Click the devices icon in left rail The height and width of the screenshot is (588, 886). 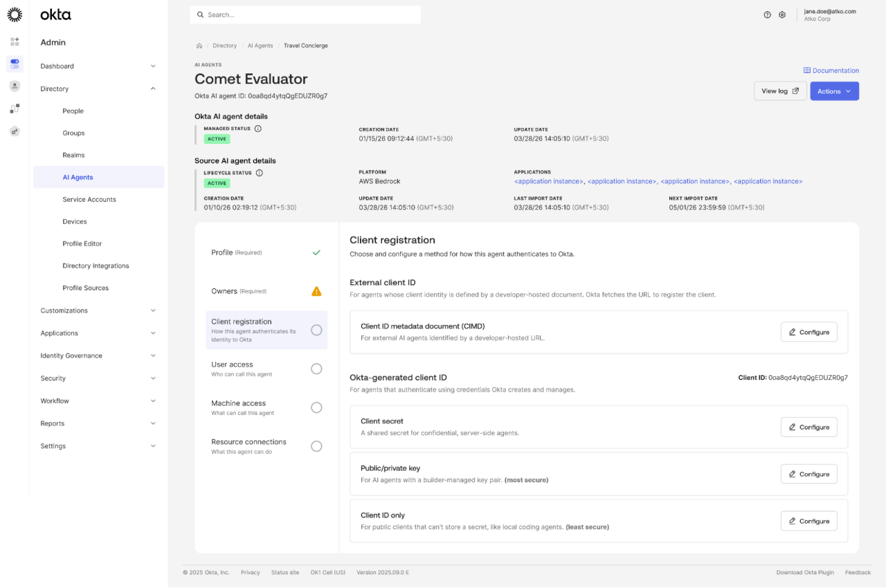(15, 108)
